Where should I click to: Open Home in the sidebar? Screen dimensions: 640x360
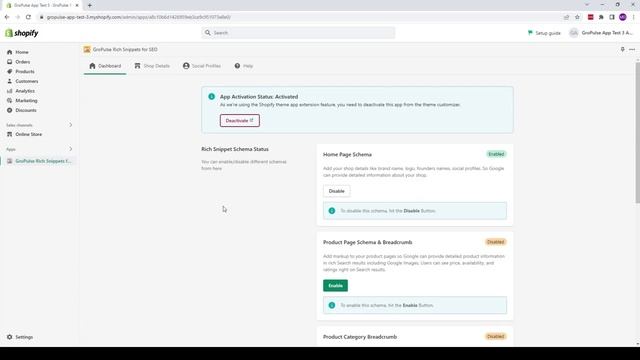22,52
